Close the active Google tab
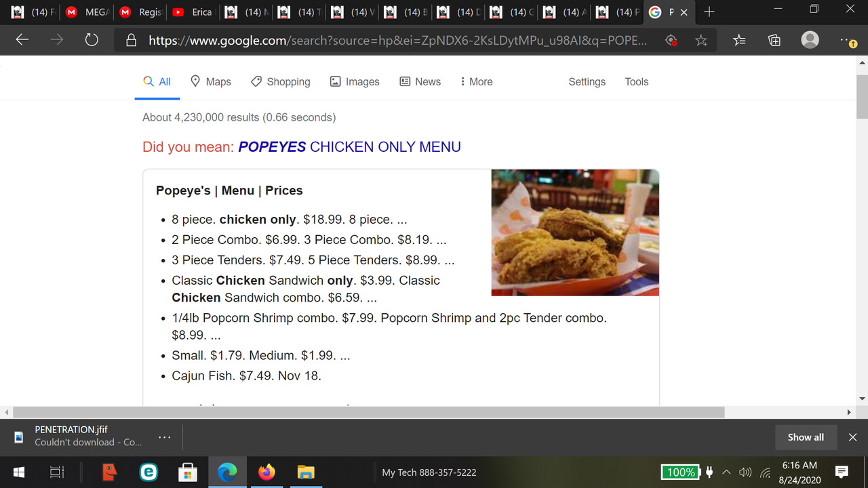The width and height of the screenshot is (868, 488). pos(684,12)
